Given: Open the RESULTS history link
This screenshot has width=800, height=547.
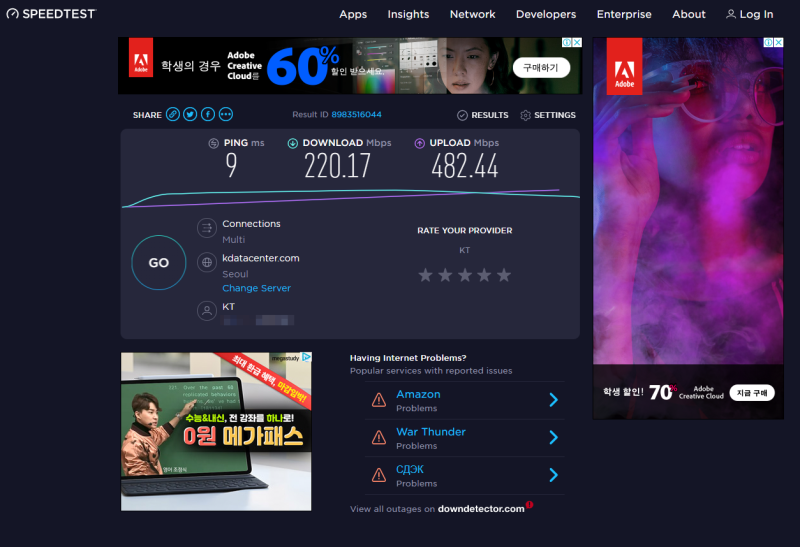Looking at the screenshot, I should coord(490,115).
